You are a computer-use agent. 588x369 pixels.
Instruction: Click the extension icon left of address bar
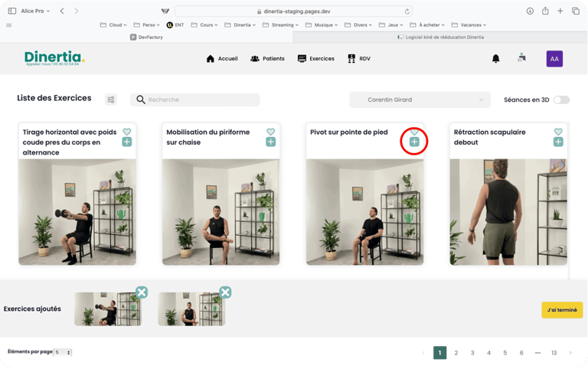165,11
